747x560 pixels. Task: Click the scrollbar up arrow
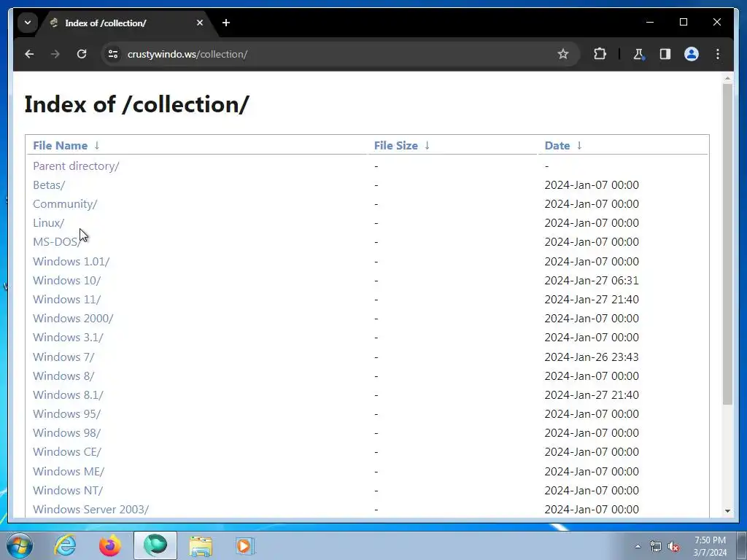[727, 78]
